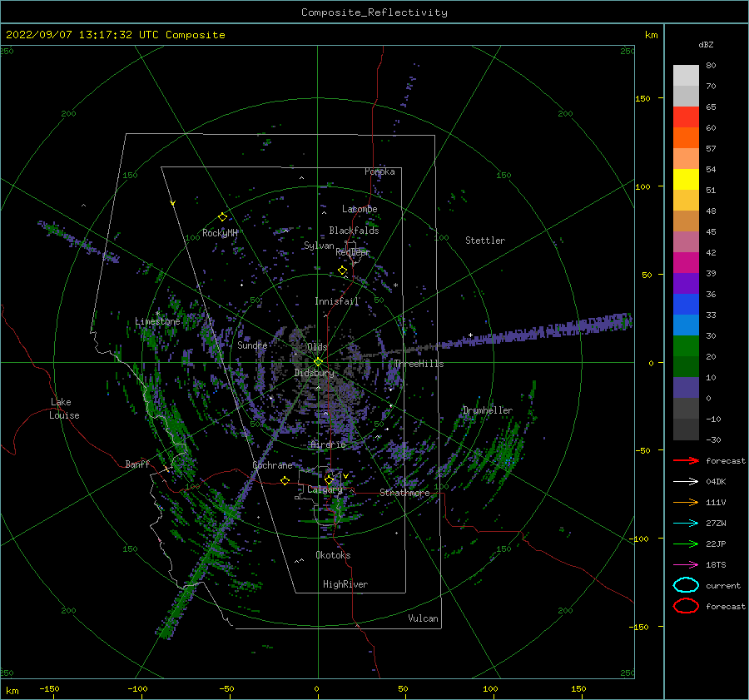Click the Innisfail city label
This screenshot has height=700, width=749.
[x=336, y=301]
